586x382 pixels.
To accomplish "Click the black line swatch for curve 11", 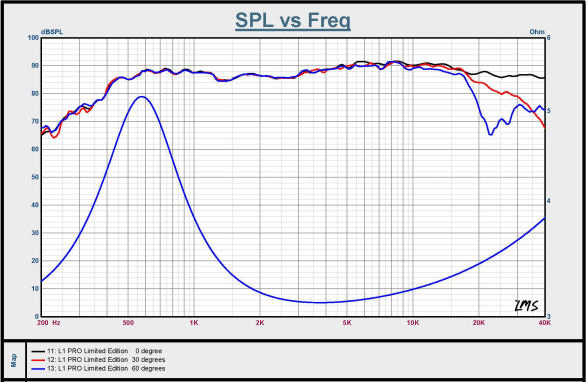I will click(x=38, y=351).
